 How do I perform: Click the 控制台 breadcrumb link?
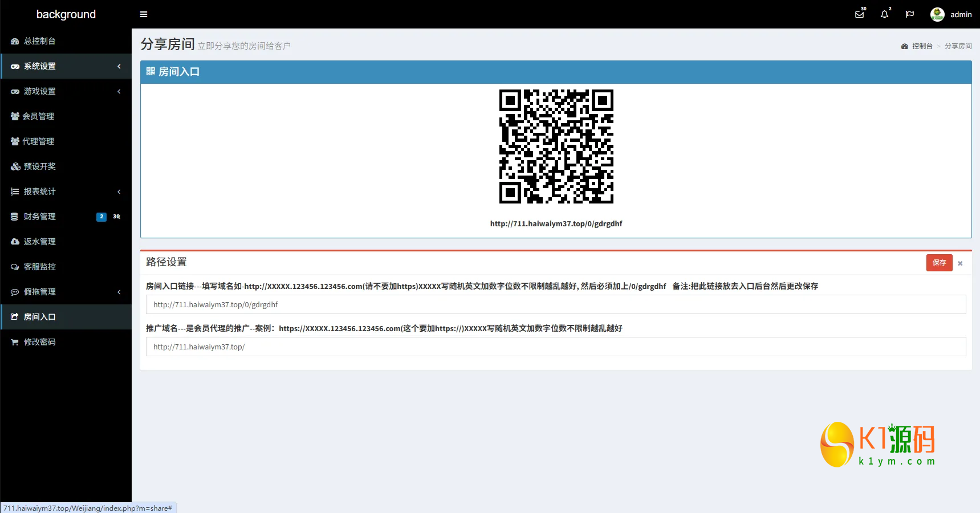pyautogui.click(x=922, y=46)
